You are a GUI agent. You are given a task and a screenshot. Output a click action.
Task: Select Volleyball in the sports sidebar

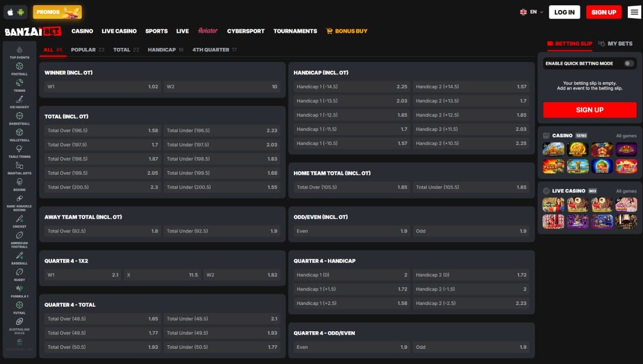click(19, 135)
